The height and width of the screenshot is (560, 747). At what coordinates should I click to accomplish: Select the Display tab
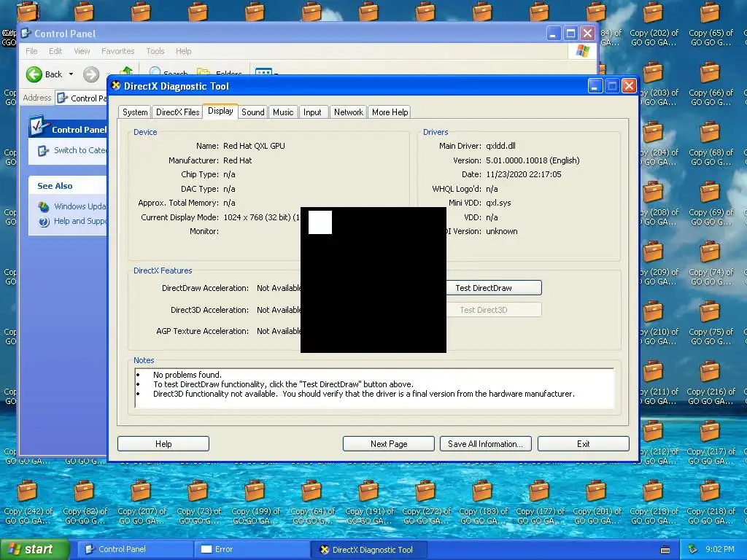[220, 111]
